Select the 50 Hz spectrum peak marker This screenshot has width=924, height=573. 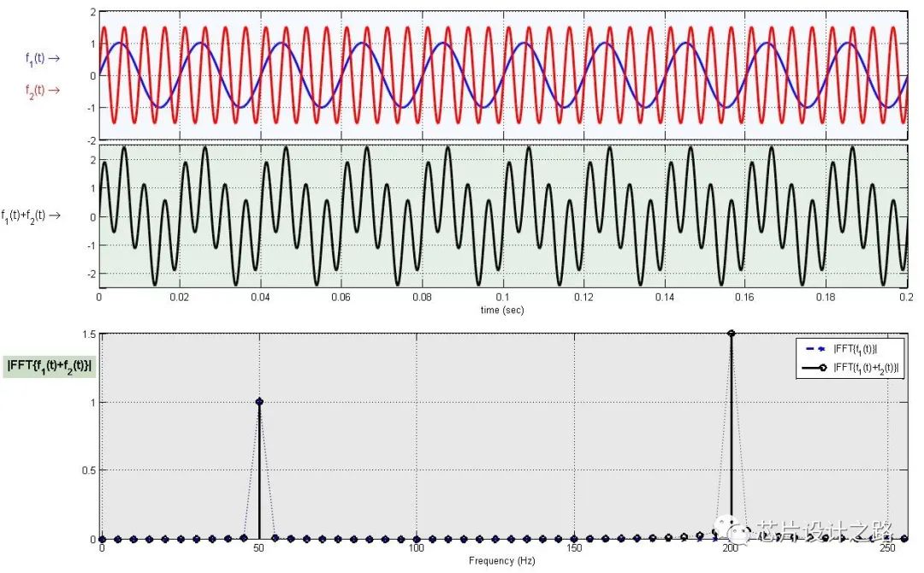pyautogui.click(x=259, y=402)
